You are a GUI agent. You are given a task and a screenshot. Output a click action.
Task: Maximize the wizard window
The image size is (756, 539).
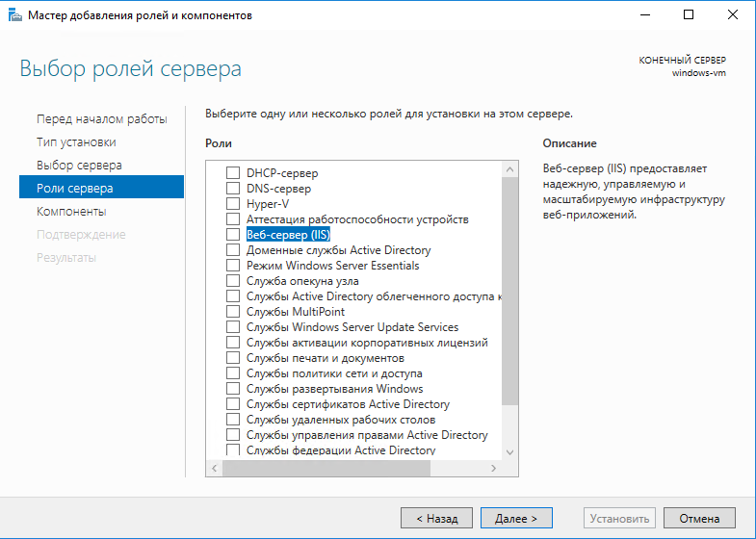(x=689, y=15)
